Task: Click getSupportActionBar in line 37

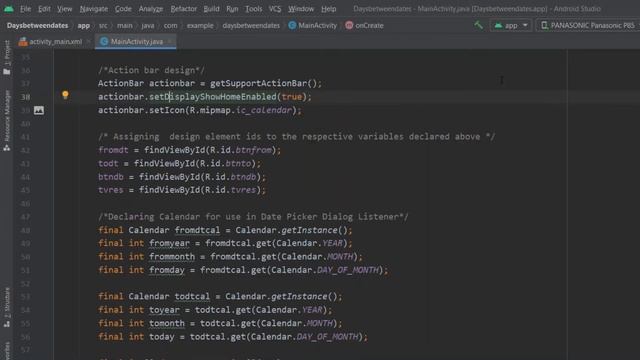Action: pos(258,83)
